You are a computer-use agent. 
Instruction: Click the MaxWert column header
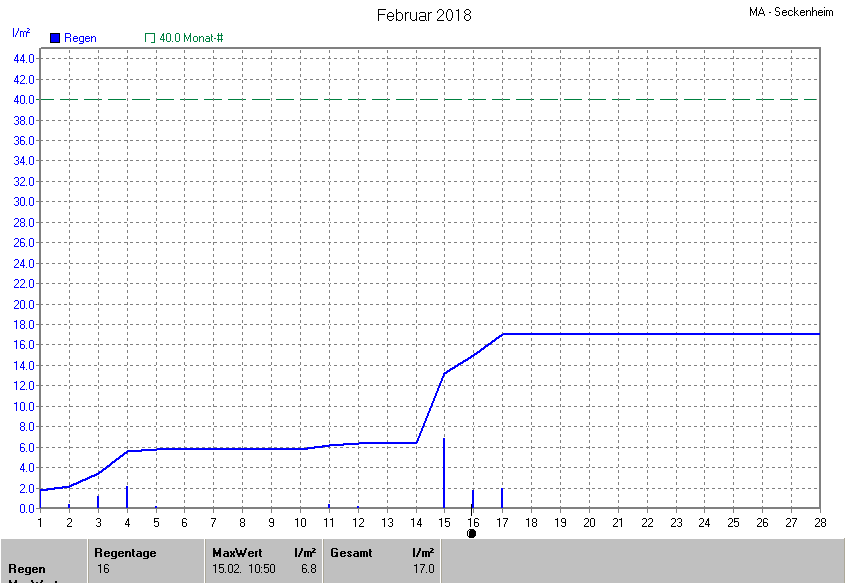237,552
